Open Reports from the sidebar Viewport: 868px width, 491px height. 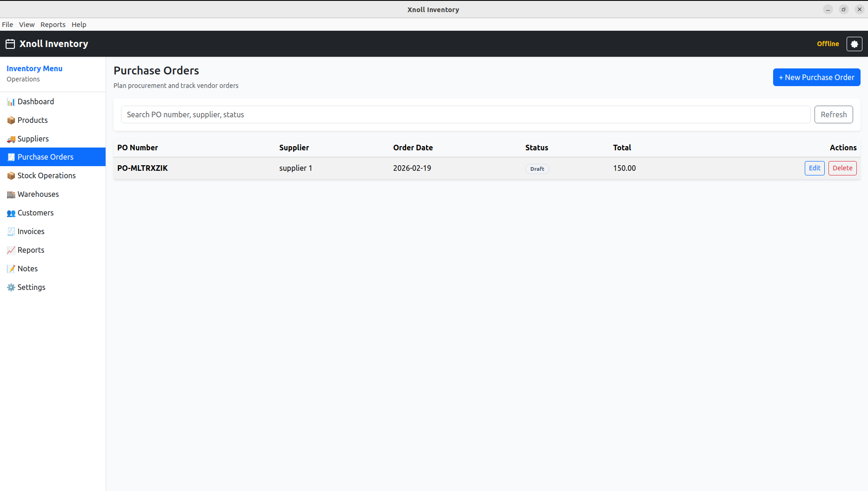coord(31,250)
